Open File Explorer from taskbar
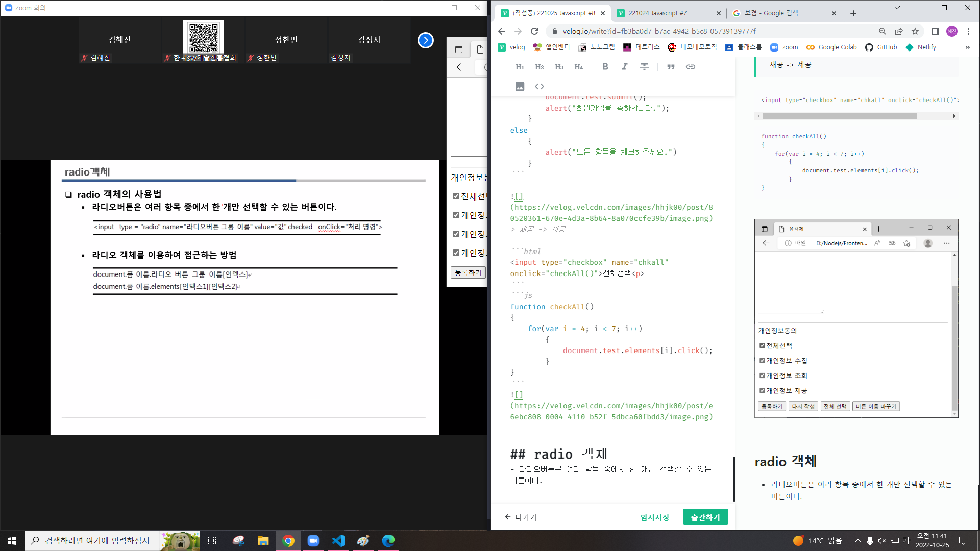The width and height of the screenshot is (980, 551). point(263,541)
